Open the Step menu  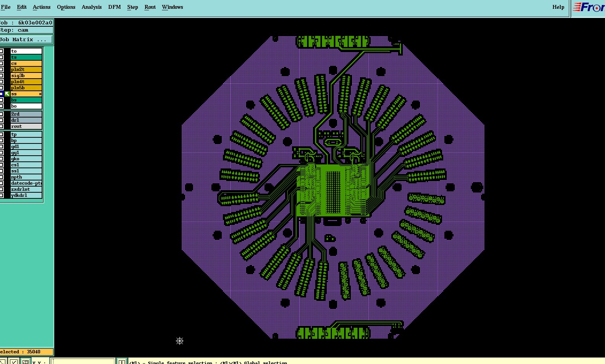click(x=133, y=7)
